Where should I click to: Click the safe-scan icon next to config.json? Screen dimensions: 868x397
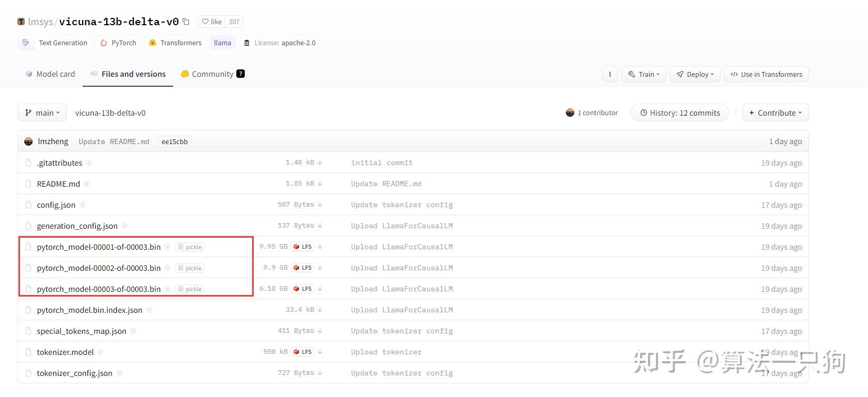point(82,205)
